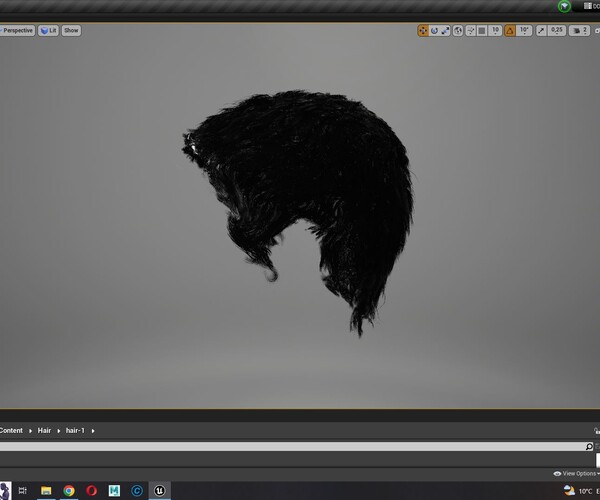Open grid snap size value 10 dropdown

coord(495,31)
